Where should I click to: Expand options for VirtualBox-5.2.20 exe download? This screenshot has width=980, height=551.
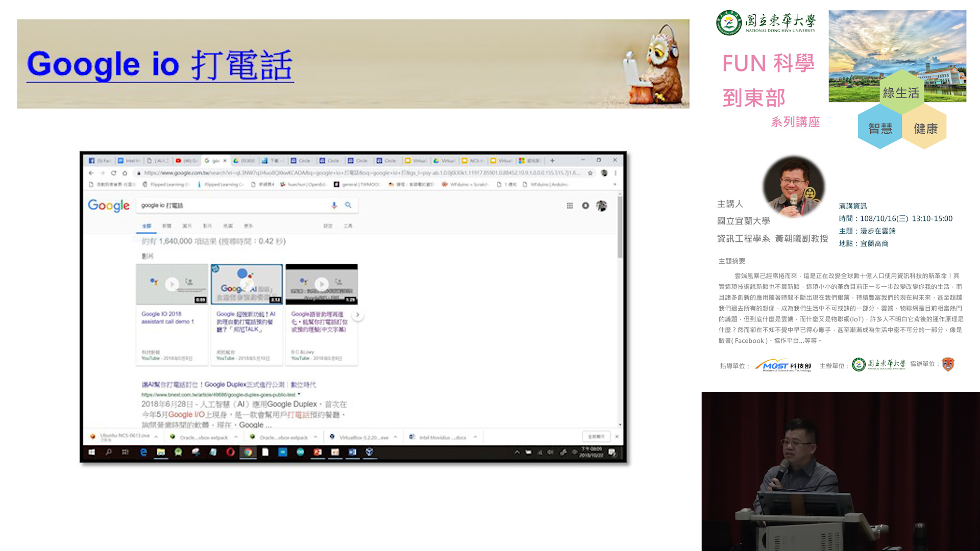(395, 437)
